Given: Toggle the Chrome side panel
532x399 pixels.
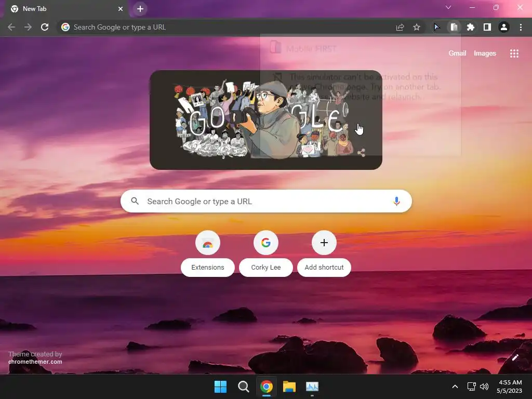Looking at the screenshot, I should pos(487,27).
